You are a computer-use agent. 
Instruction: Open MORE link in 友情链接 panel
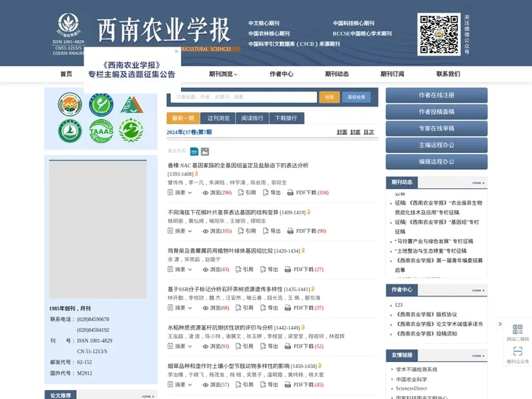478,356
